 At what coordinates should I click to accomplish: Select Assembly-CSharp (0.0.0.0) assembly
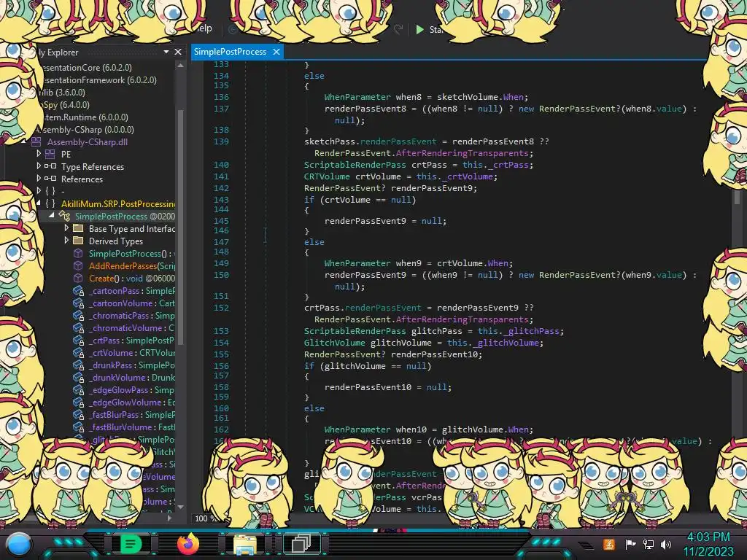(x=87, y=129)
